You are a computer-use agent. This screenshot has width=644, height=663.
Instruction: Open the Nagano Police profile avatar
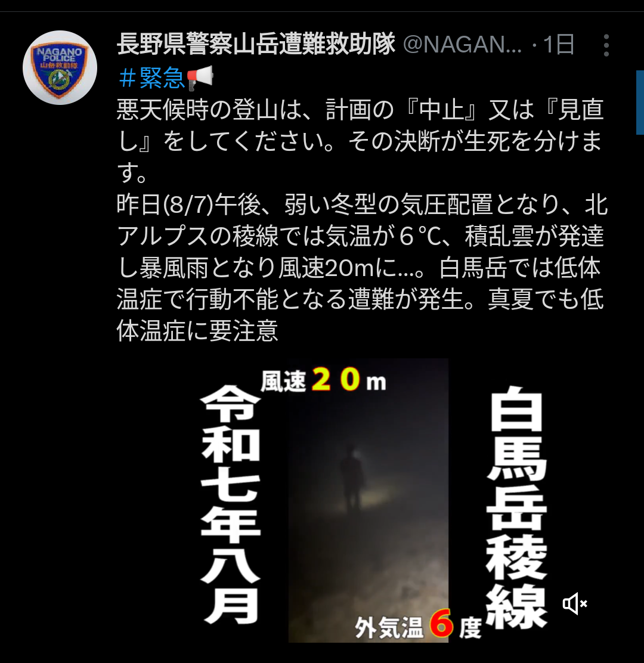click(60, 67)
